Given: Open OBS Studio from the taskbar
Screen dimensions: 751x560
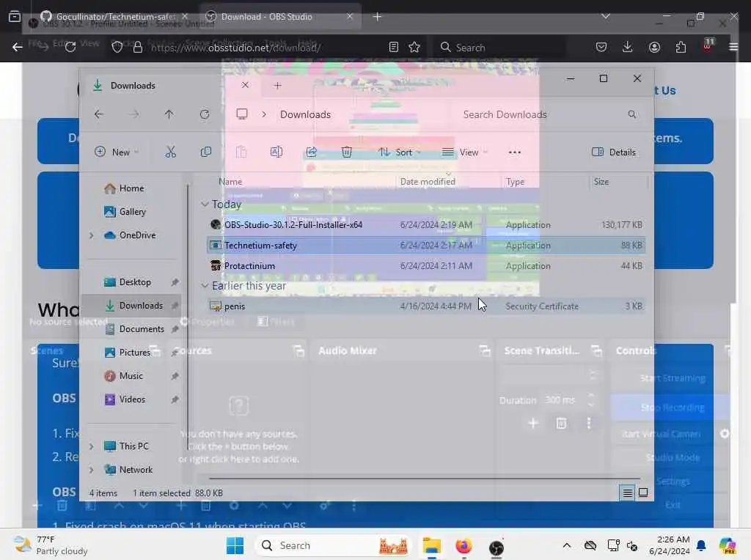Looking at the screenshot, I should tap(497, 547).
